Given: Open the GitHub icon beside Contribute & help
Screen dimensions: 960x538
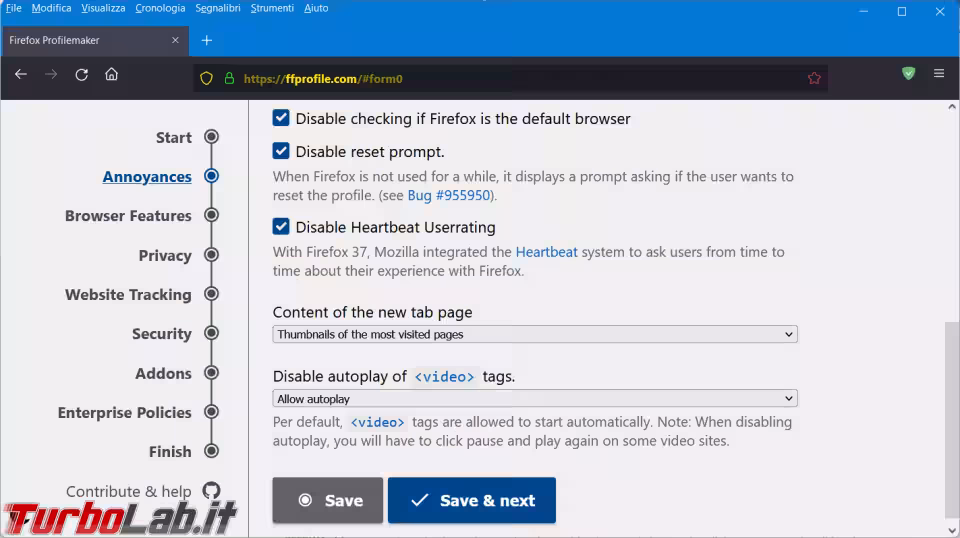Looking at the screenshot, I should [x=211, y=490].
